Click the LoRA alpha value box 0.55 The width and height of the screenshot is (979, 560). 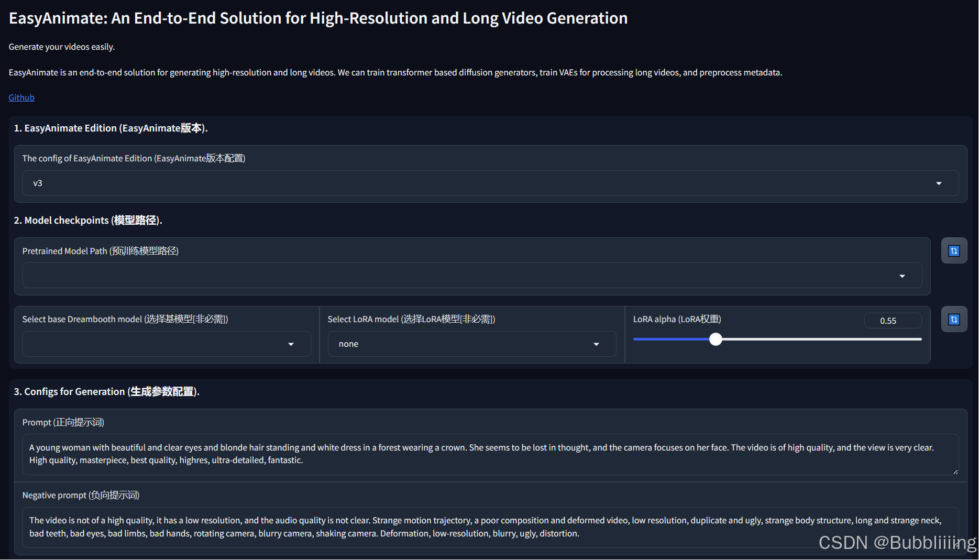pos(893,321)
